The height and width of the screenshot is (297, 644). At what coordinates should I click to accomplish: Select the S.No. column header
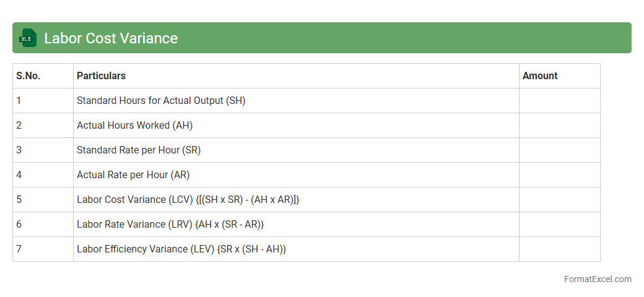pos(28,75)
